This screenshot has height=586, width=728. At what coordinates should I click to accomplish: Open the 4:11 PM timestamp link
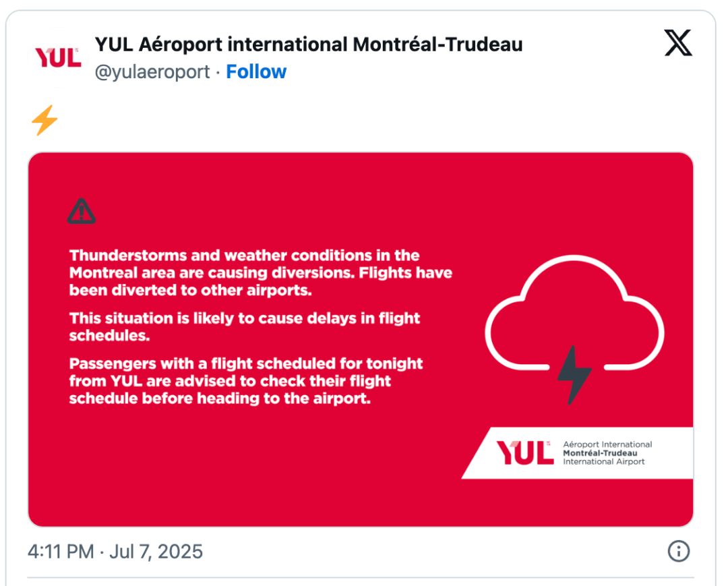(x=61, y=552)
